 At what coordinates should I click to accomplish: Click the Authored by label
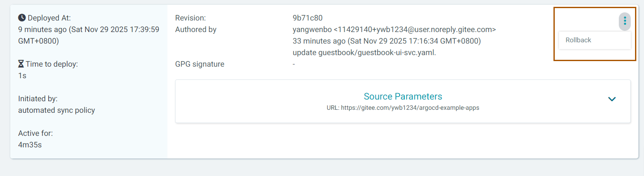[x=196, y=29]
